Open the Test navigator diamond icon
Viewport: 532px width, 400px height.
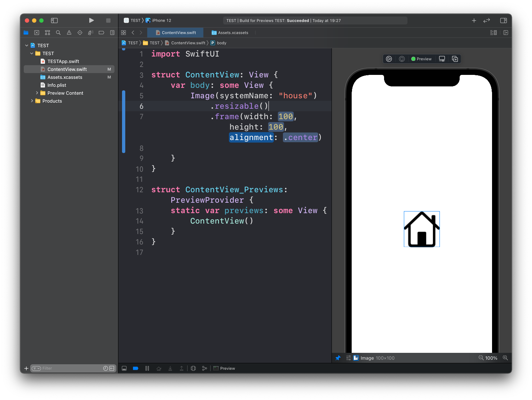(80, 32)
